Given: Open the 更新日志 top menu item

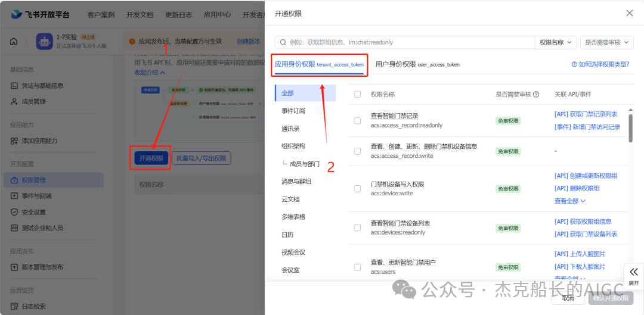Looking at the screenshot, I should coord(179,15).
